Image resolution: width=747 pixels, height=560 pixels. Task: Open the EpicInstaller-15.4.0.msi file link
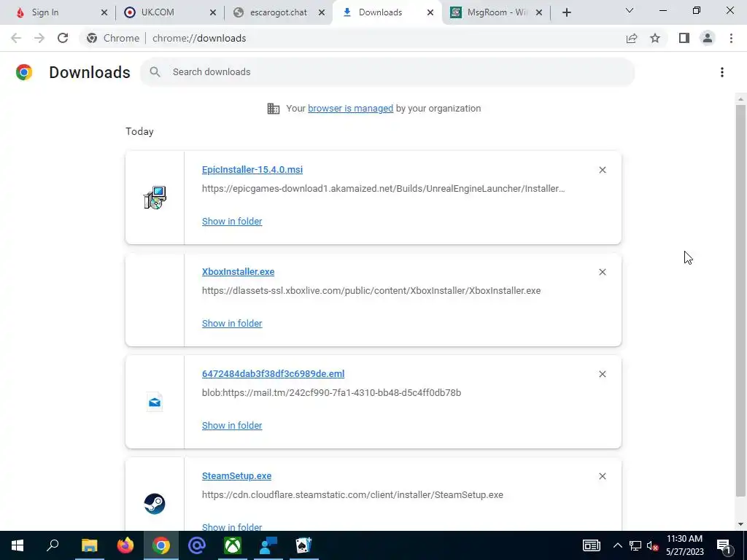(252, 169)
